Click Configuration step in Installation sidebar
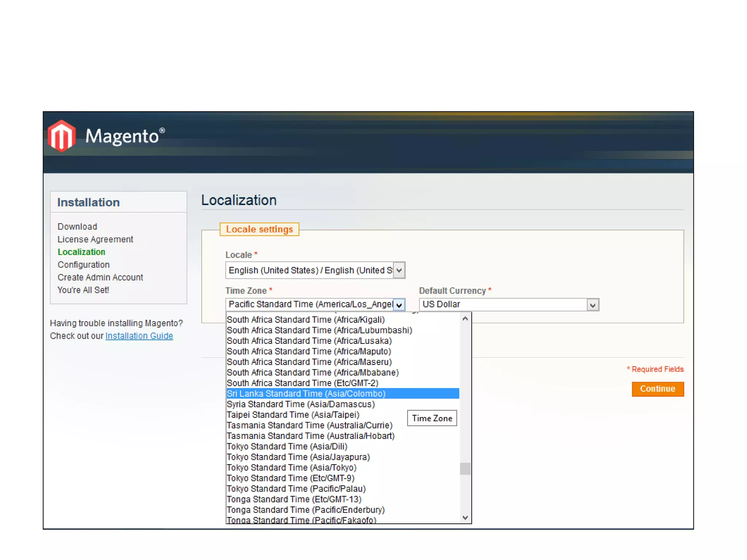Screen dimensions: 747x560 coord(84,265)
